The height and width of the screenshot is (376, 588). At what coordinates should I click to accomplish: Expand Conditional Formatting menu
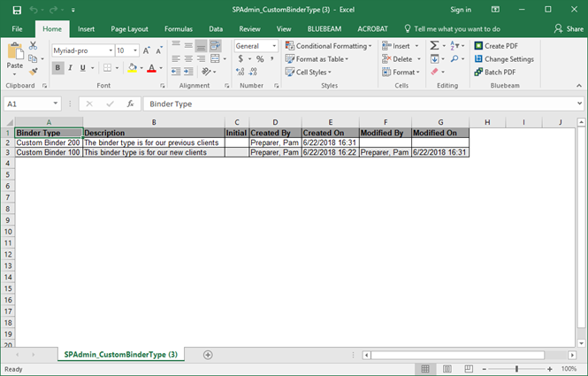[x=329, y=46]
